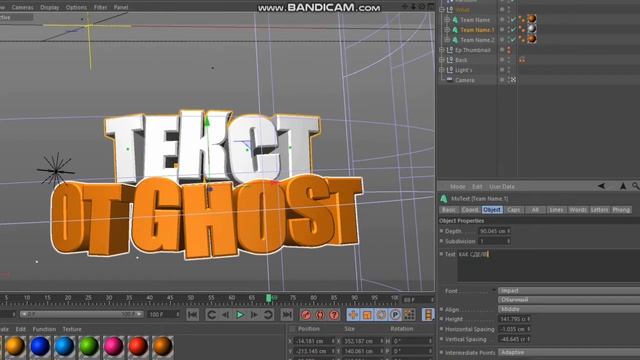The height and width of the screenshot is (360, 640).
Task: Play the animation forwards
Action: tap(240, 315)
